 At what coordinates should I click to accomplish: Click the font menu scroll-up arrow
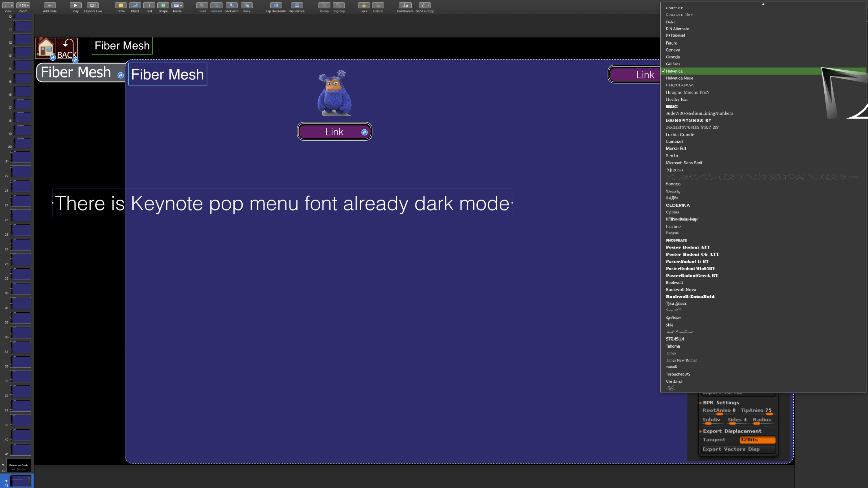coord(763,4)
